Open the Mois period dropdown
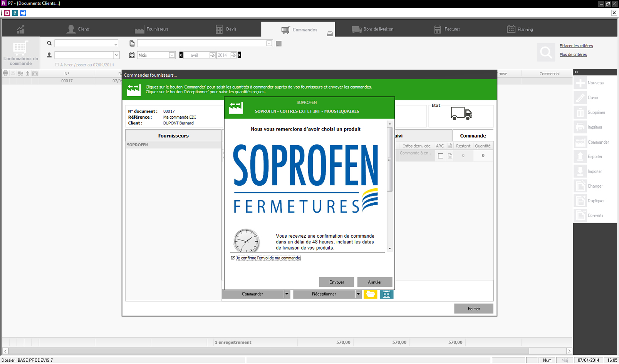Image resolution: width=619 pixels, height=364 pixels. [x=172, y=55]
